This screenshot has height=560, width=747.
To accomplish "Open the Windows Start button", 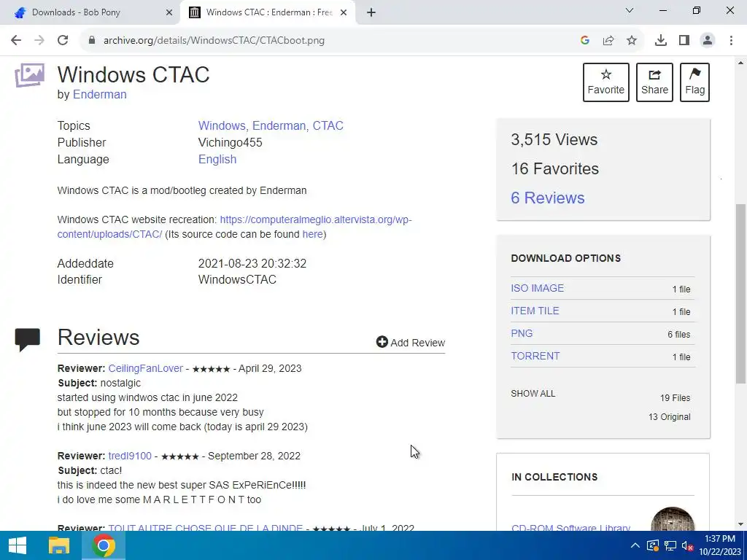I will point(18,545).
